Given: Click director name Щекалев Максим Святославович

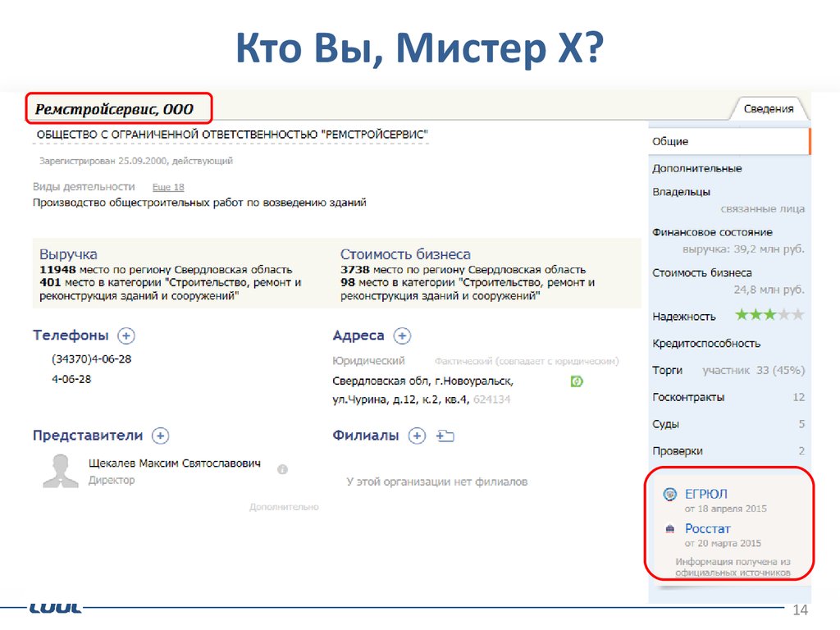Looking at the screenshot, I should (x=174, y=463).
